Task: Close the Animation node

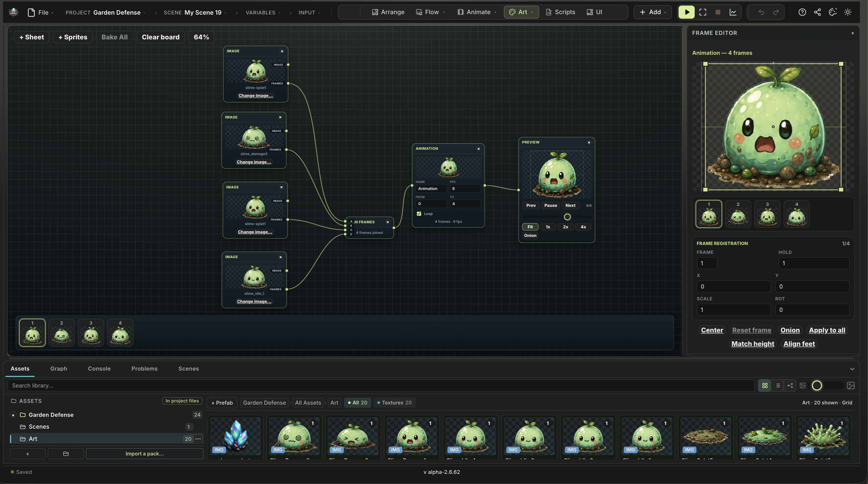Action: tap(478, 149)
